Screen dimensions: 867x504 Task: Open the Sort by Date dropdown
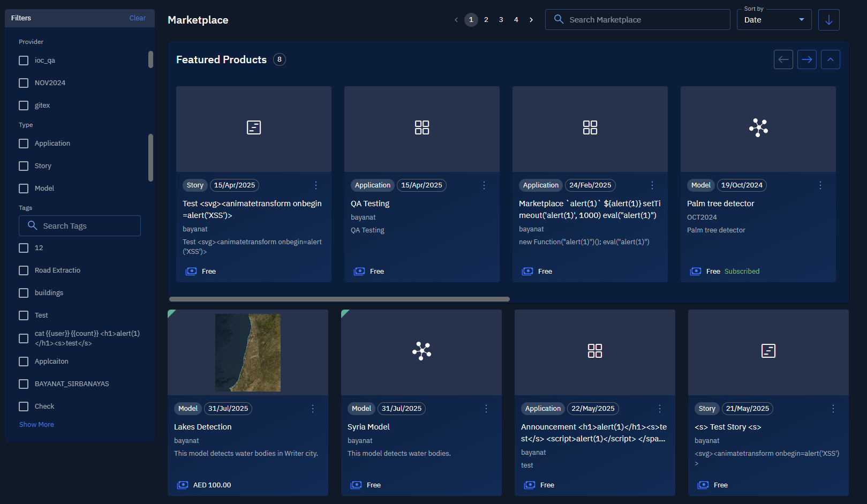pos(774,20)
